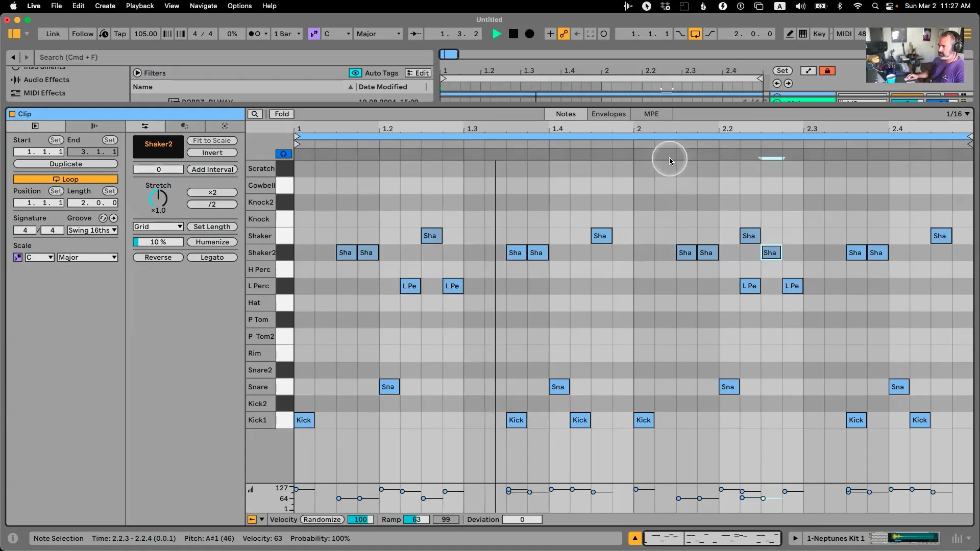Click the Metronome icon next to Tap
980x551 pixels.
104,34
